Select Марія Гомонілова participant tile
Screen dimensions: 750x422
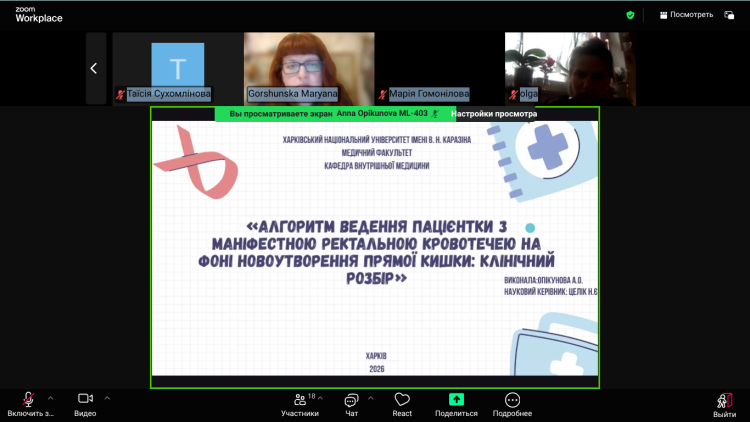438,68
